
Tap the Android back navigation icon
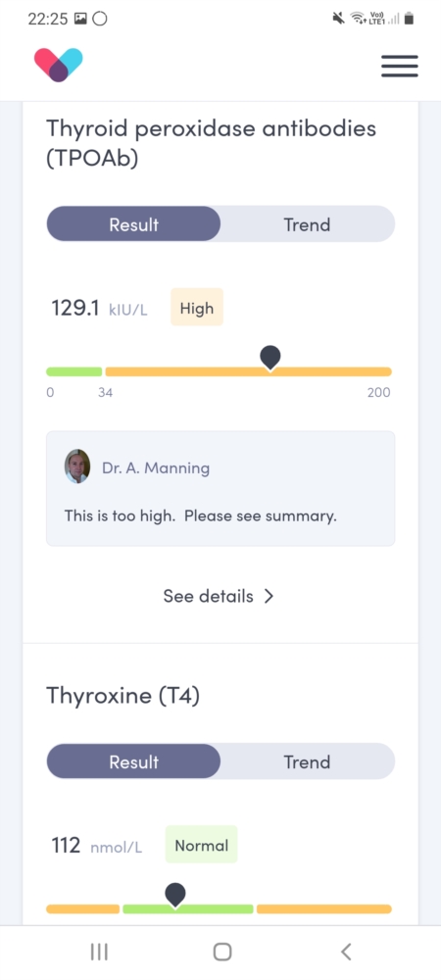click(x=346, y=952)
